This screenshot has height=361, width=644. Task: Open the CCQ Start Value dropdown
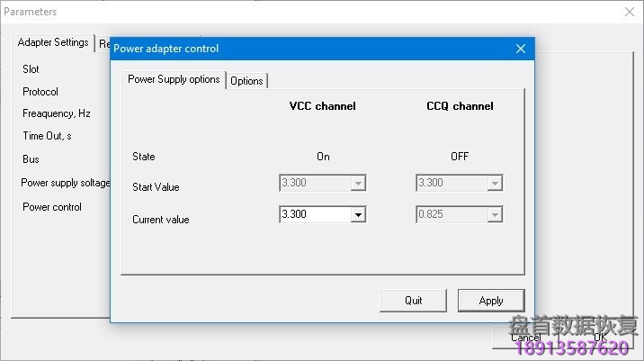coord(493,184)
